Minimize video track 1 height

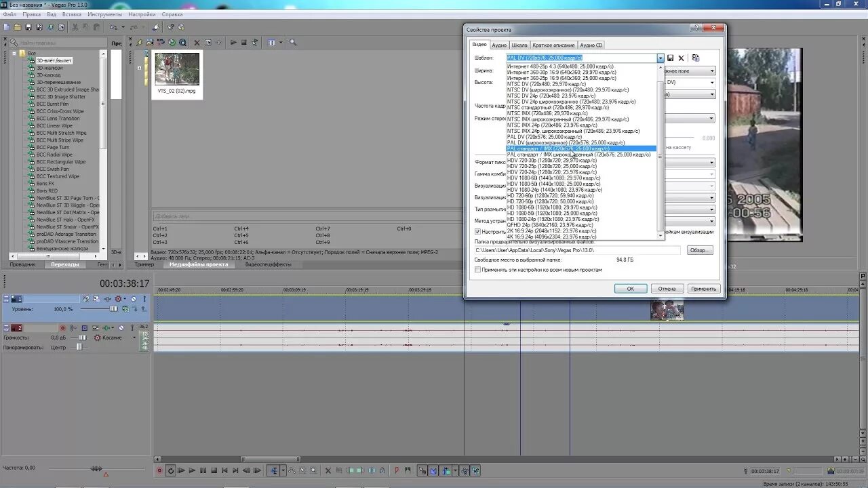tap(6, 297)
